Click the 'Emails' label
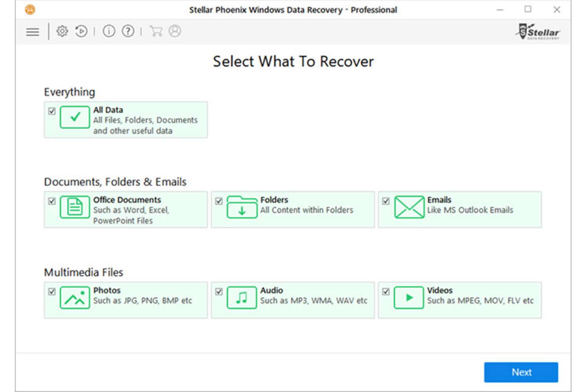588x392 pixels. [x=439, y=200]
